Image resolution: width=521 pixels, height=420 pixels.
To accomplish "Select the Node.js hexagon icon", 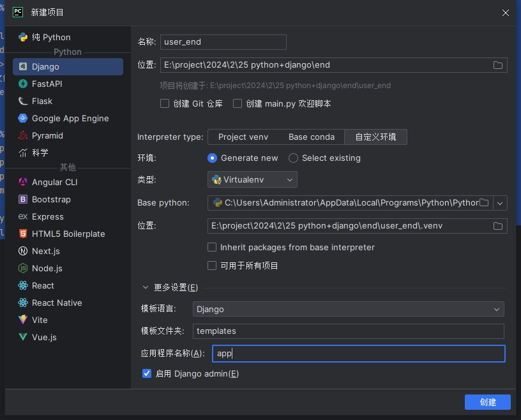I will pos(23,268).
